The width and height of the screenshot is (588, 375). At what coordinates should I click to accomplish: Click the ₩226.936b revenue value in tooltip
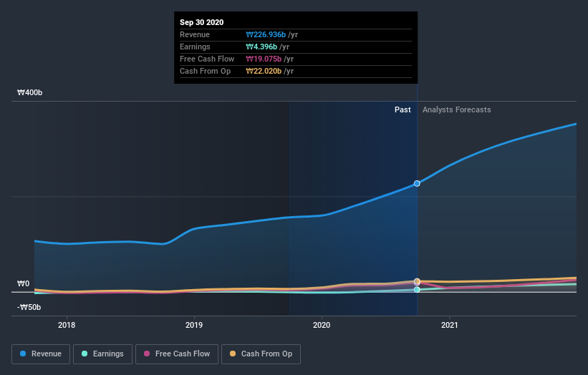(x=266, y=34)
